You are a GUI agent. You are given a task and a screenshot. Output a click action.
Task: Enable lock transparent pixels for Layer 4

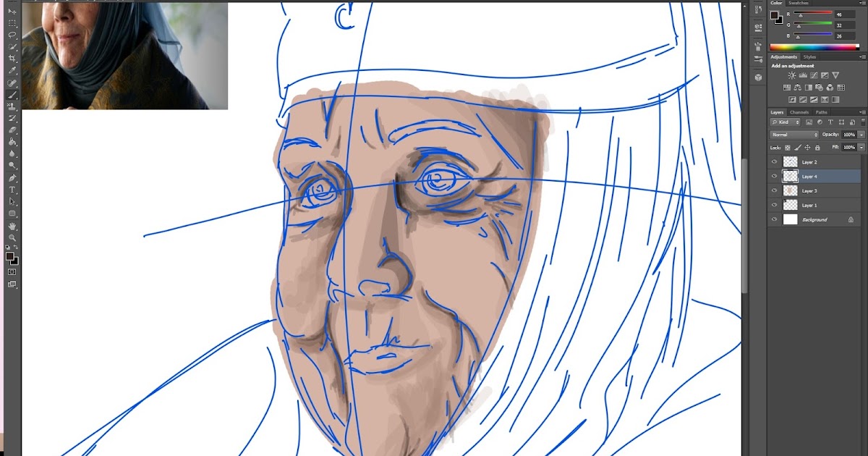click(x=789, y=148)
